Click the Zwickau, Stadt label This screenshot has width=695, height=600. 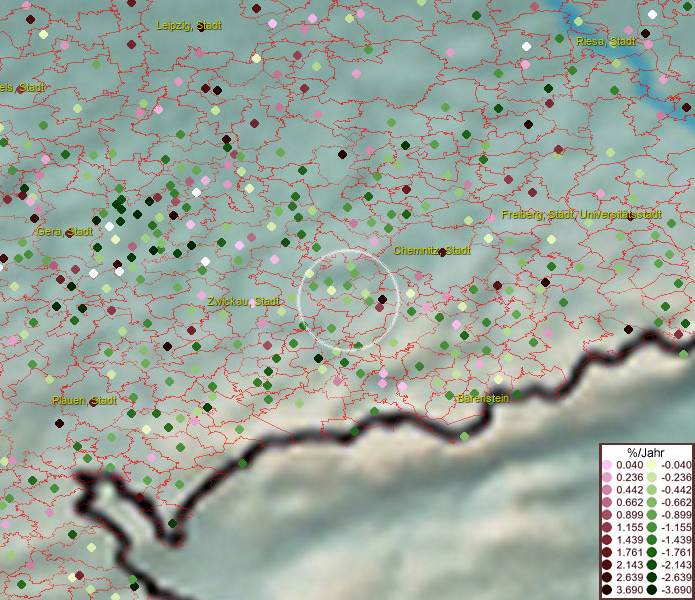tap(243, 302)
